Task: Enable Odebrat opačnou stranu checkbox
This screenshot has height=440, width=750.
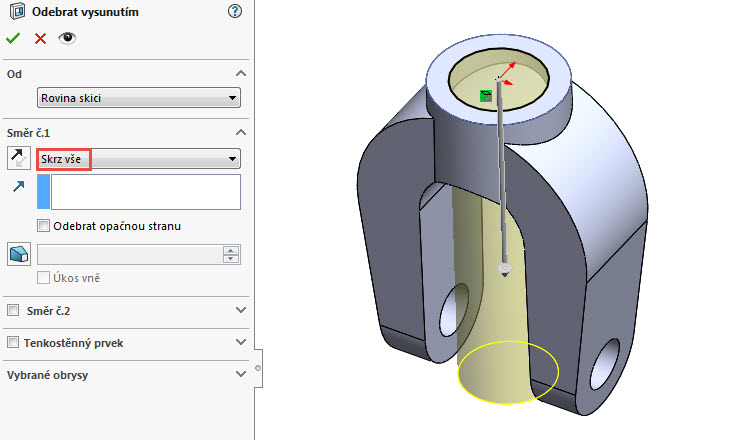Action: [44, 226]
